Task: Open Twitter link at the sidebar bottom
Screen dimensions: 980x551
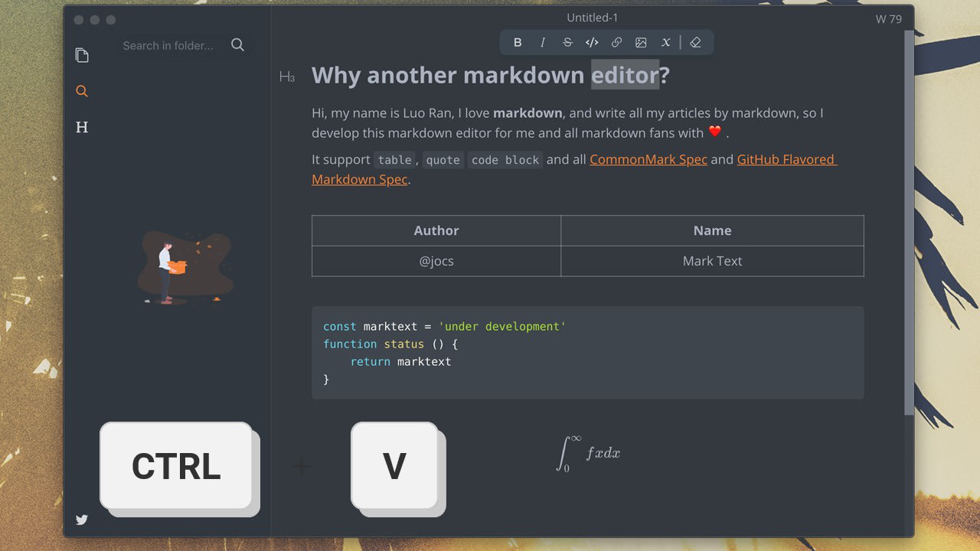Action: tap(82, 520)
